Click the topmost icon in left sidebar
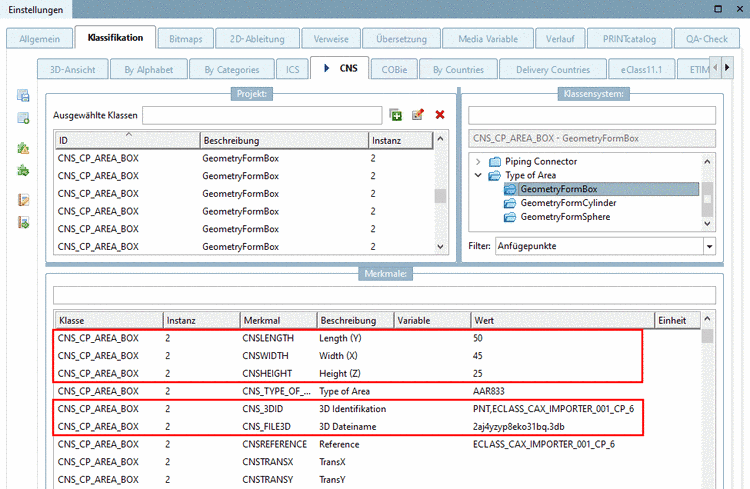The width and height of the screenshot is (750, 489). 23,96
